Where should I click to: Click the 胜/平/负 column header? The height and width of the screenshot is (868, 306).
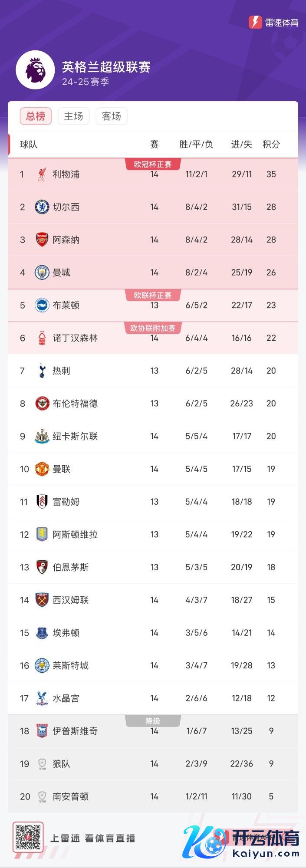pos(196,145)
